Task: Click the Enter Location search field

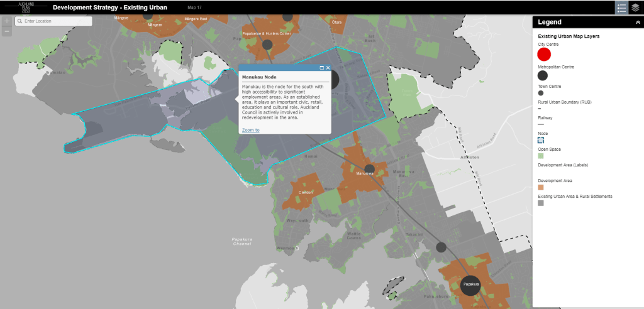Action: [57, 21]
